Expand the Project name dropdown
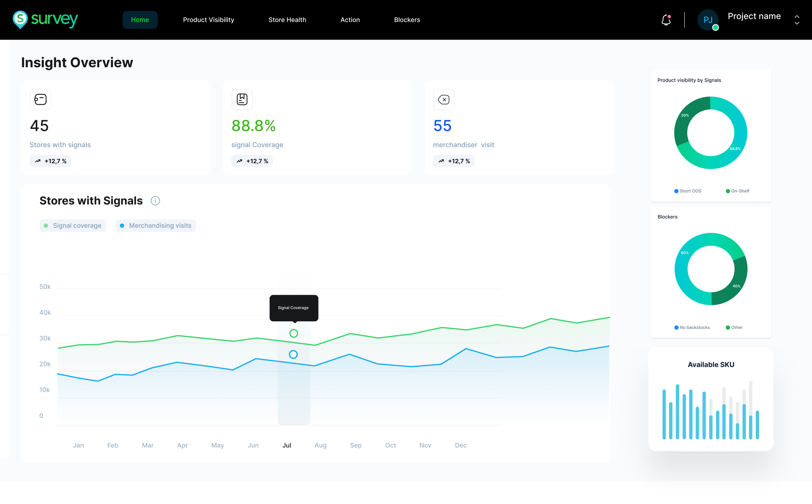The height and width of the screenshot is (504, 812). [x=797, y=20]
